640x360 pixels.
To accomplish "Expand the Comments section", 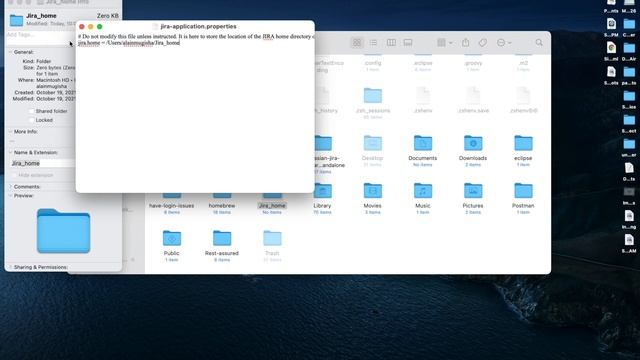I will (x=10, y=187).
